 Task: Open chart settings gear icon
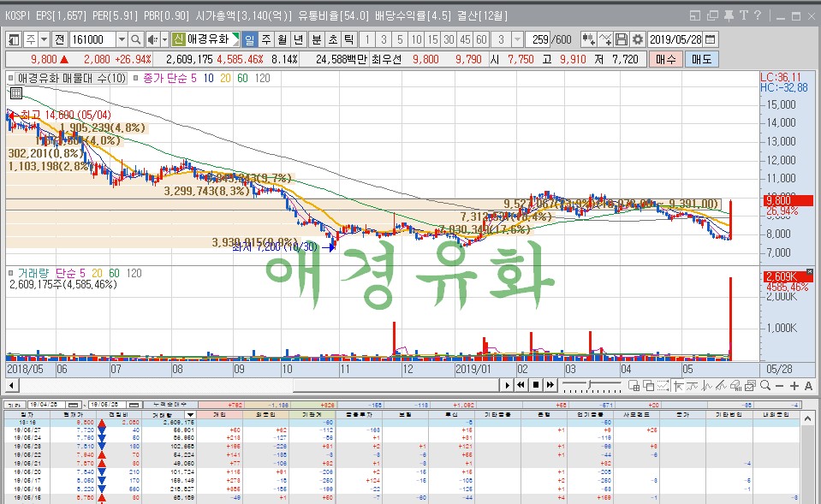click(x=637, y=39)
